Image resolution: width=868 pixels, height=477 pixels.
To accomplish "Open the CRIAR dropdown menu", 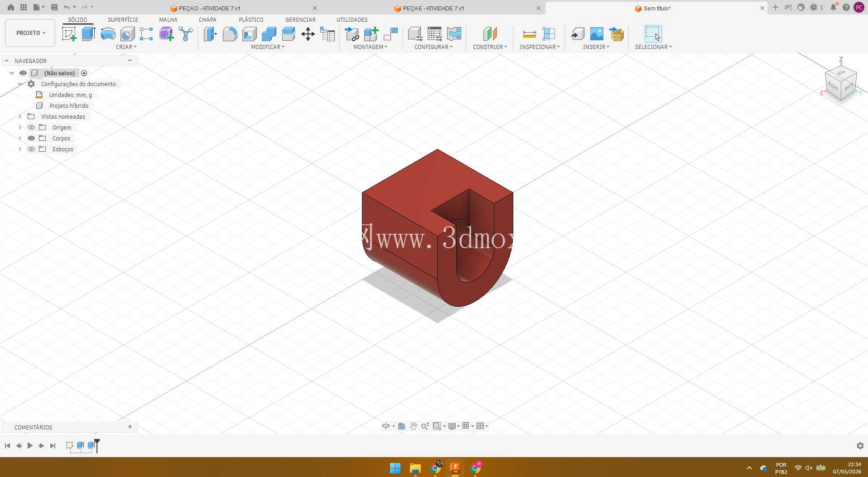I will click(x=126, y=47).
